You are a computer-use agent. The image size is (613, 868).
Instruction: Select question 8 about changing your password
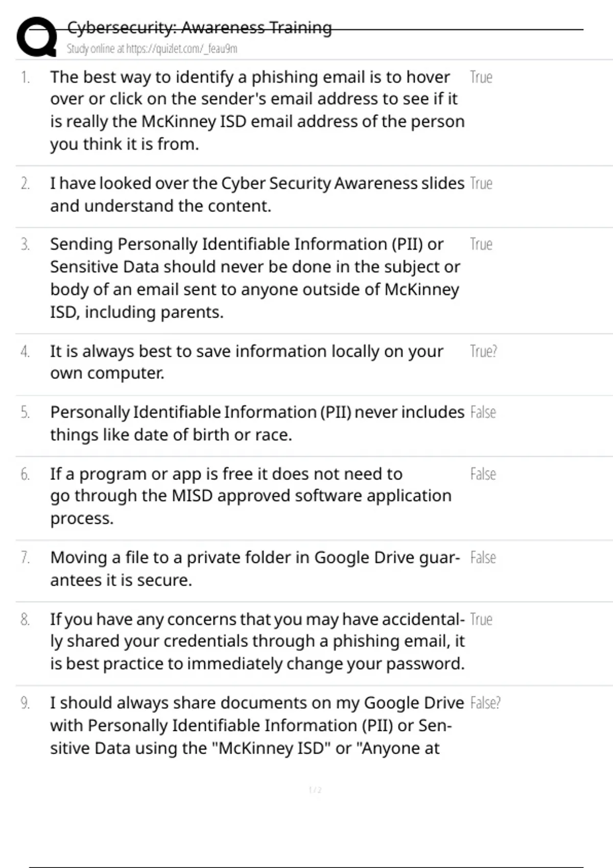(x=257, y=641)
